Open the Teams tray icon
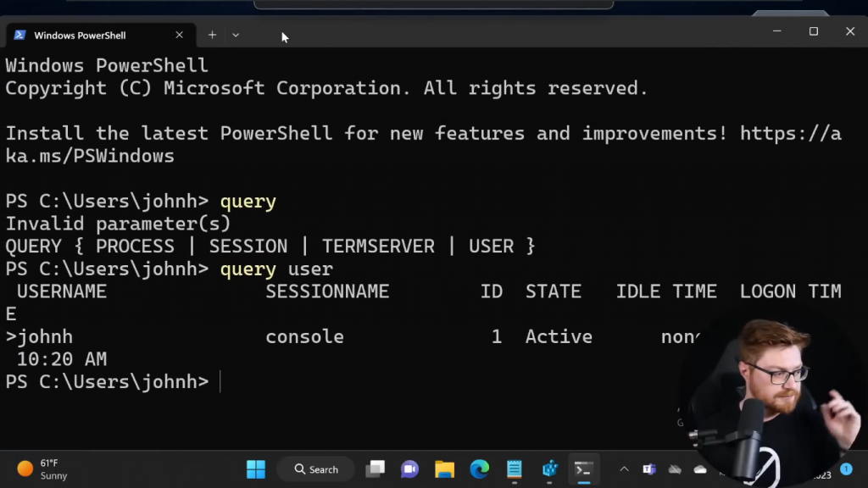 [648, 469]
